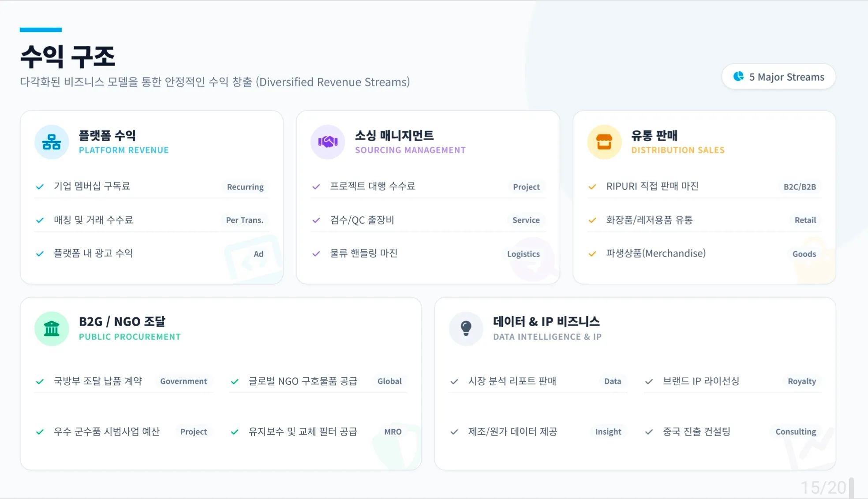868x499 pixels.
Task: Select the B2C/B2B tag
Action: pyautogui.click(x=800, y=187)
